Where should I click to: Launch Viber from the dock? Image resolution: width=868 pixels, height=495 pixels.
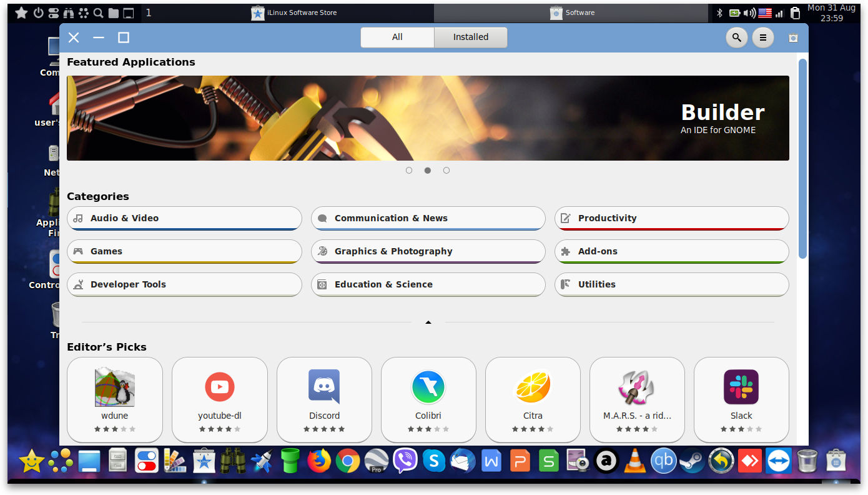(405, 462)
